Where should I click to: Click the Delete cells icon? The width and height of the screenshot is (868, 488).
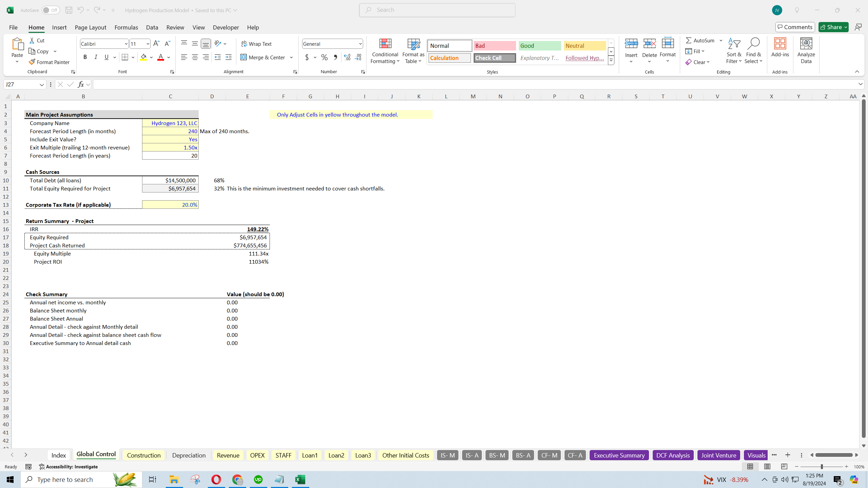point(649,44)
